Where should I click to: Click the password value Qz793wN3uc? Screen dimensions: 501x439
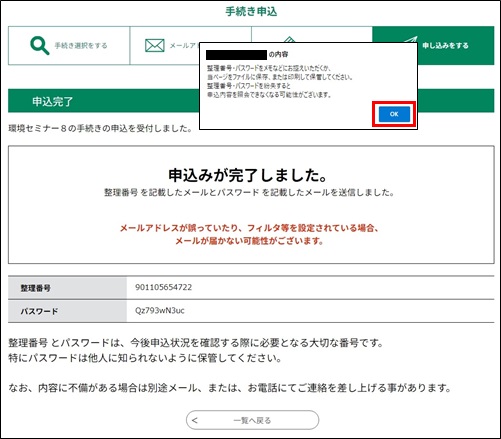(x=160, y=311)
